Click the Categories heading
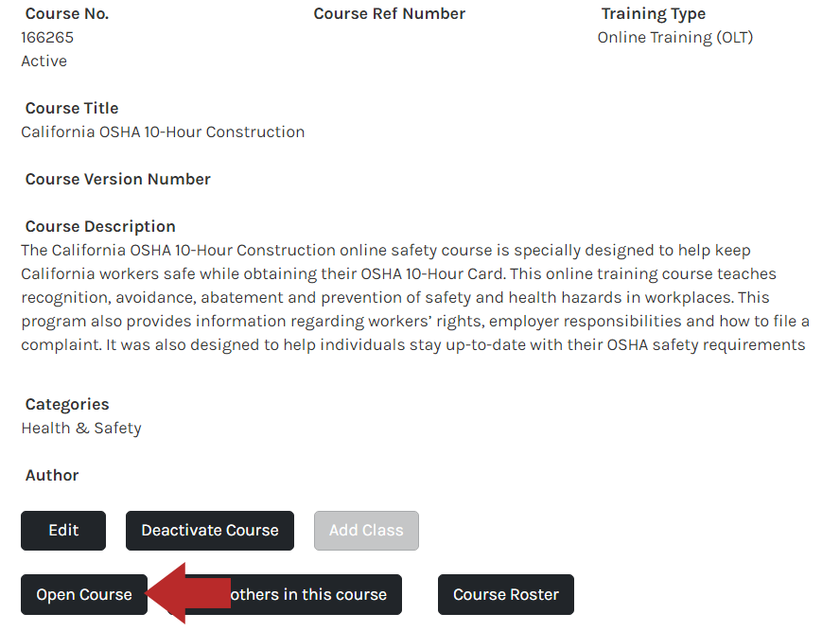The height and width of the screenshot is (631, 840). click(67, 404)
